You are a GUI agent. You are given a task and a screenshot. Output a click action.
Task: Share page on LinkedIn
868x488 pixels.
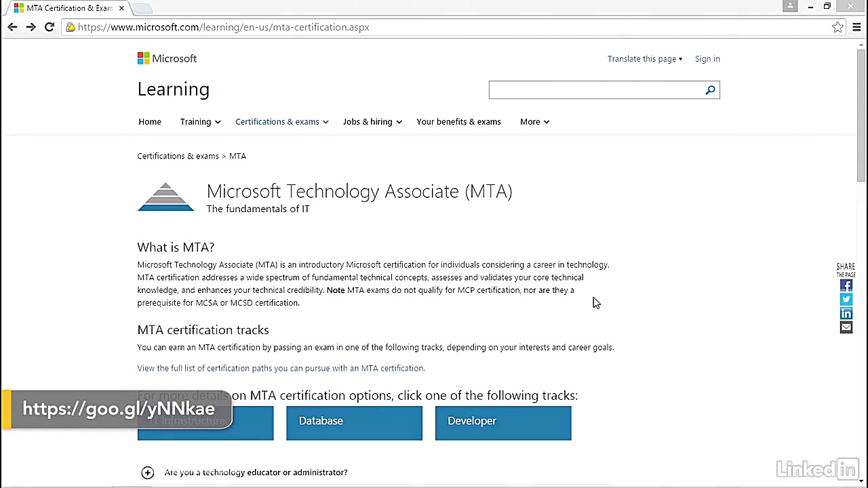(846, 314)
